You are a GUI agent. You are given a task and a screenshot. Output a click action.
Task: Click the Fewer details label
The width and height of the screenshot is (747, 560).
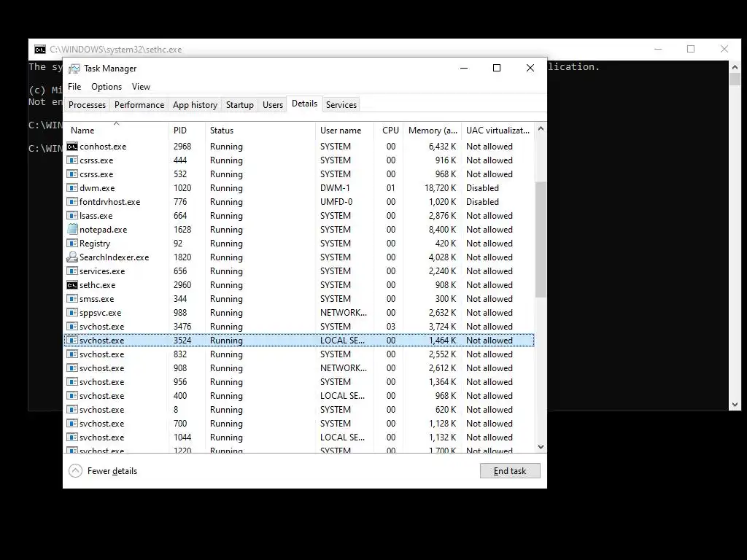pos(112,471)
